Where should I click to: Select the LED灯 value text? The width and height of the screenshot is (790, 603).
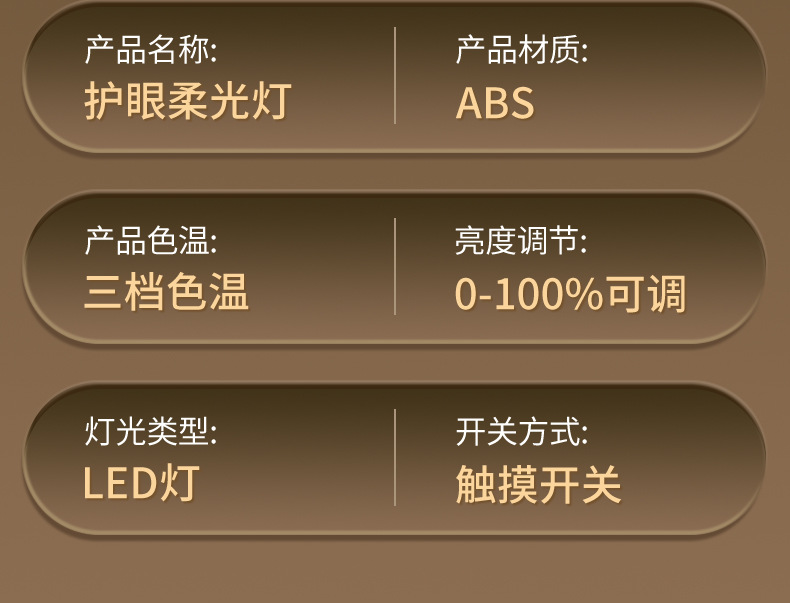point(141,484)
